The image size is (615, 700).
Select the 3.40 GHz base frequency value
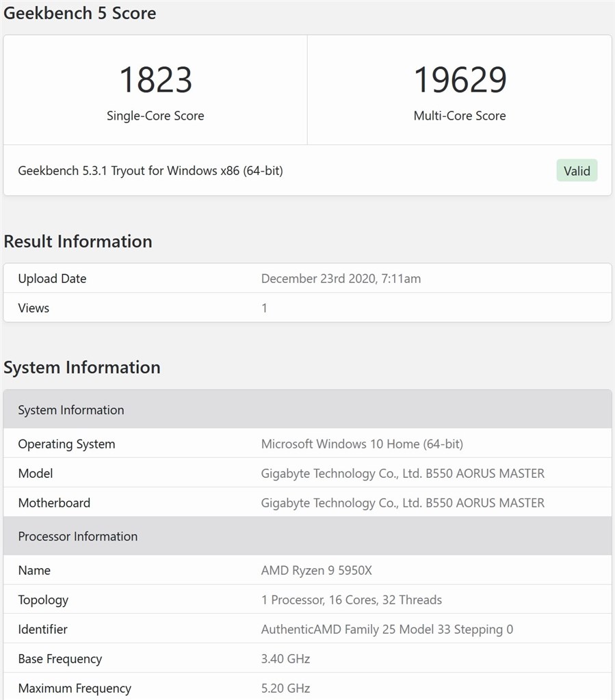point(285,658)
